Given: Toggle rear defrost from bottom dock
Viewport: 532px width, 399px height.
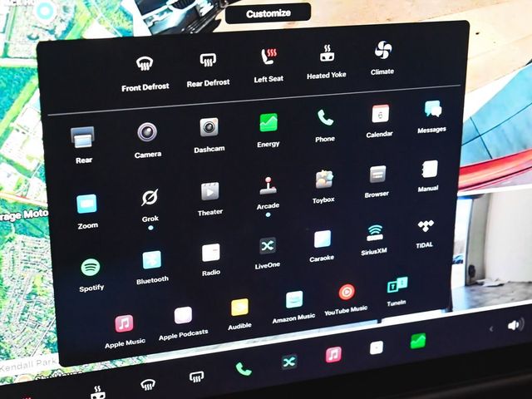Looking at the screenshot, I should click(196, 377).
